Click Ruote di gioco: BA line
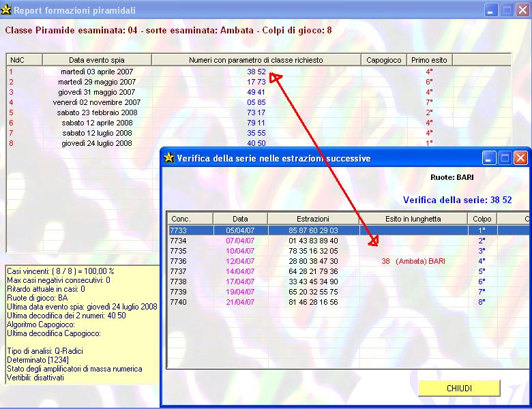The image size is (532, 409). click(x=38, y=298)
